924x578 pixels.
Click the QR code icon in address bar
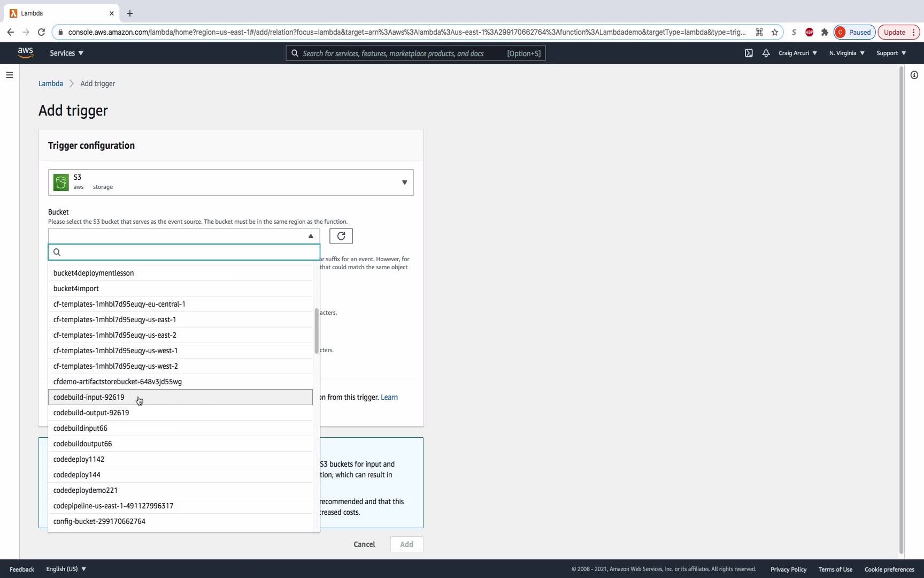pyautogui.click(x=759, y=32)
